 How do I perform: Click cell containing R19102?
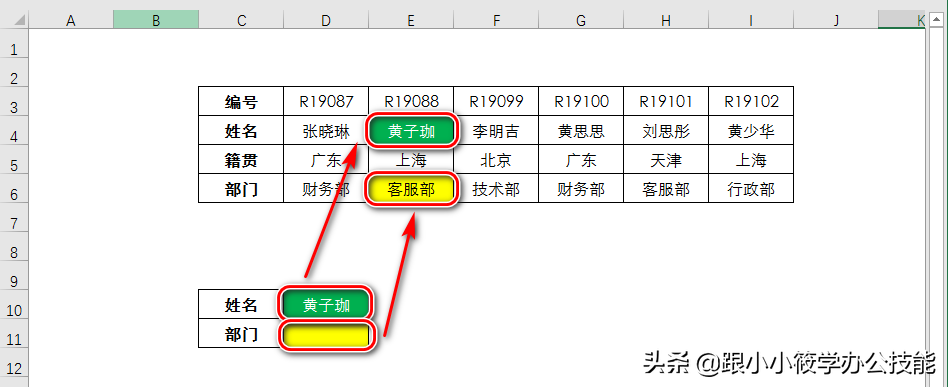click(x=751, y=101)
